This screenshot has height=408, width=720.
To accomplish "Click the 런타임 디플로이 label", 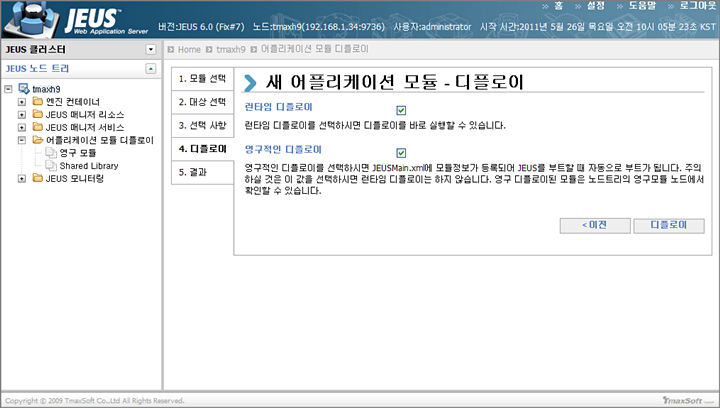I will click(278, 107).
